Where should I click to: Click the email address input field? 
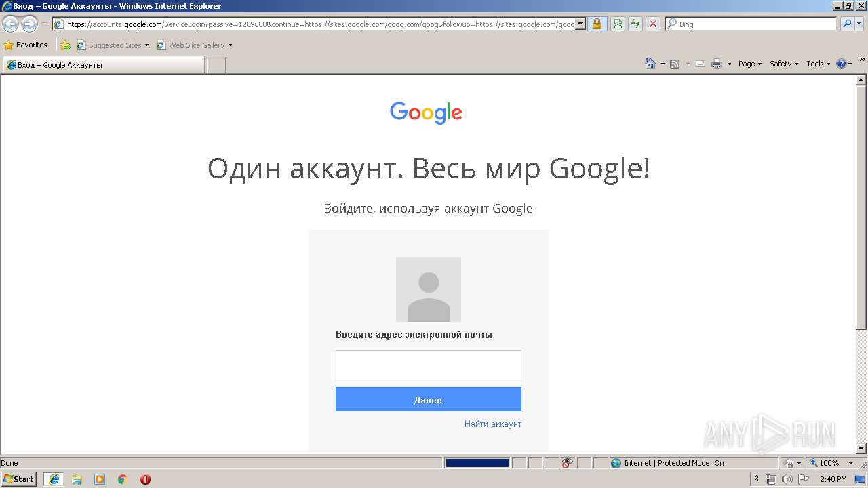(429, 365)
